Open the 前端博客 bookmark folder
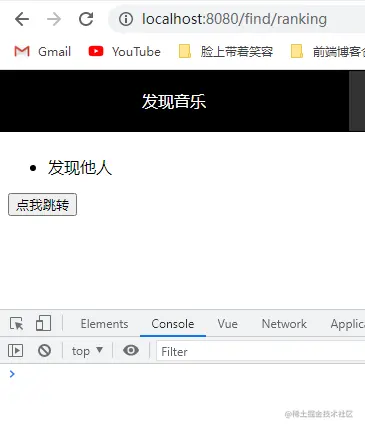Image resolution: width=365 pixels, height=430 pixels. (328, 52)
